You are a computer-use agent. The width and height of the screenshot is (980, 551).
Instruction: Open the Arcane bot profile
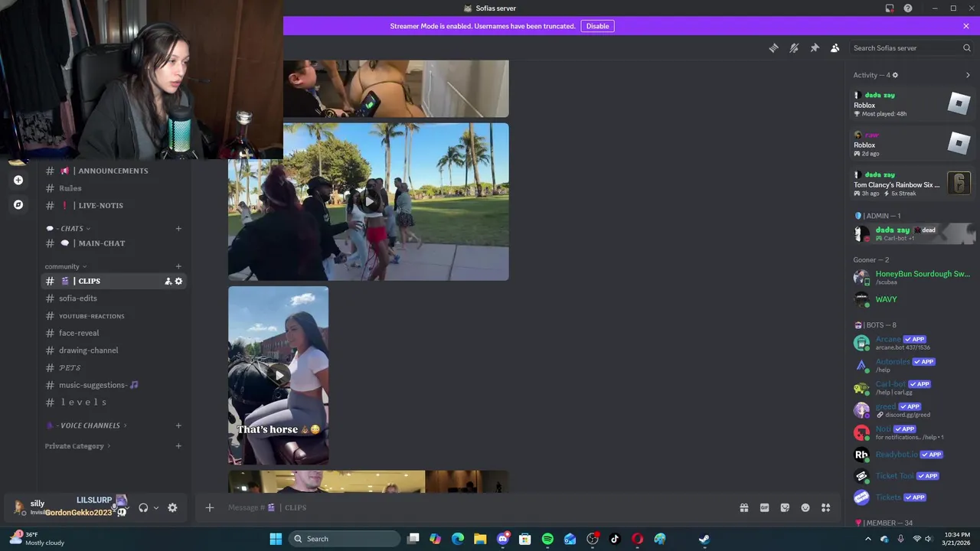pyautogui.click(x=913, y=343)
